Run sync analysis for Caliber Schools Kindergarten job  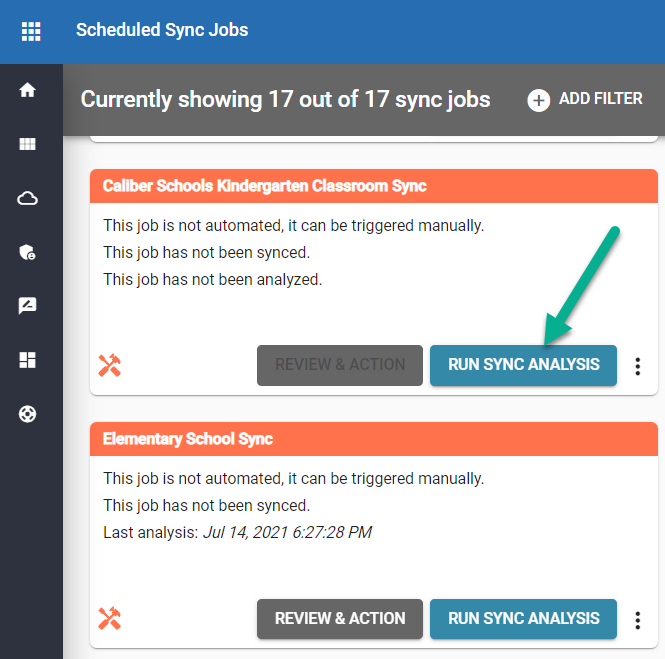523,365
